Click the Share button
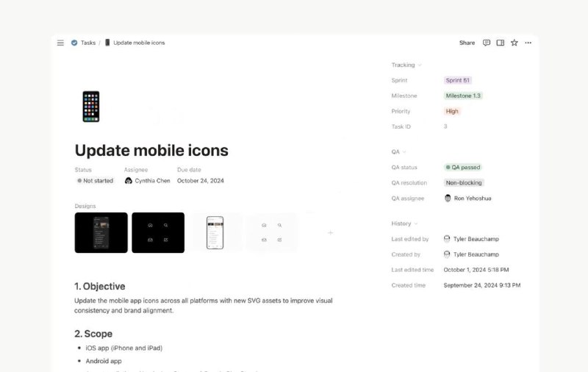This screenshot has width=588, height=372. [467, 43]
